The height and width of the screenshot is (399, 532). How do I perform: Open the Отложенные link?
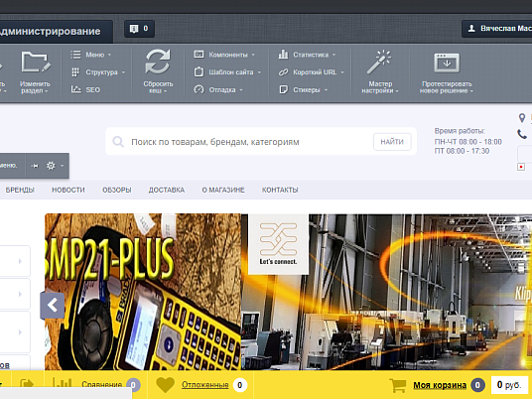click(x=204, y=385)
